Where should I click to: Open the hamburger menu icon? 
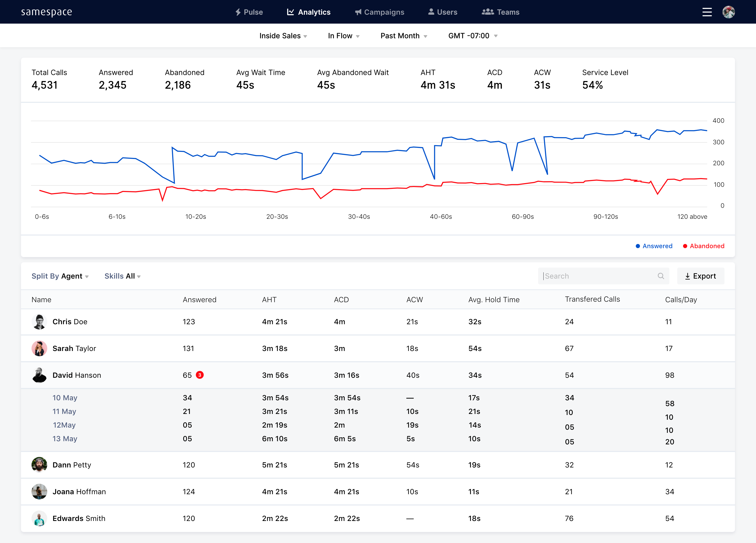(707, 12)
